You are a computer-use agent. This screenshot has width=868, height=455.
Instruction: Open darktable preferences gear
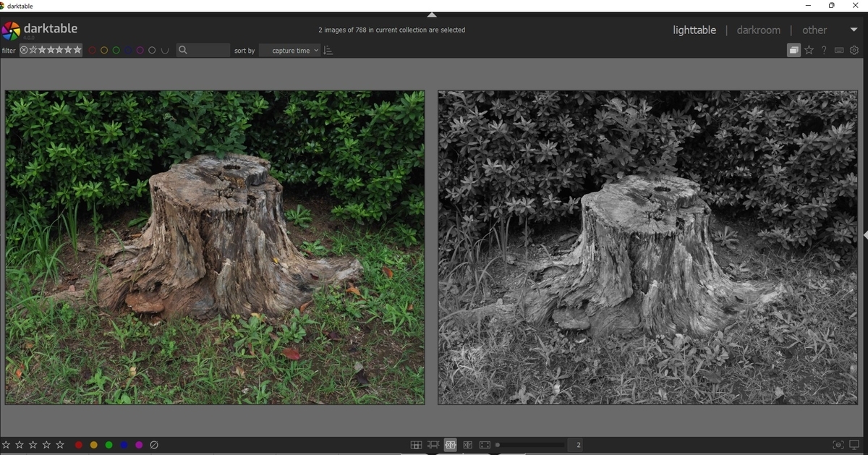[854, 51]
